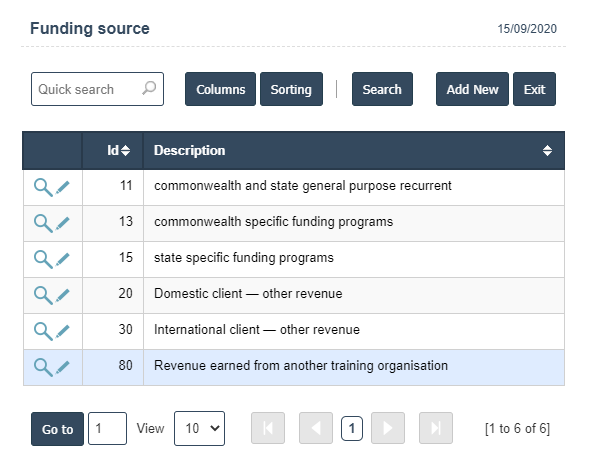
Task: Edit Domestic client other revenue record
Action: [62, 295]
